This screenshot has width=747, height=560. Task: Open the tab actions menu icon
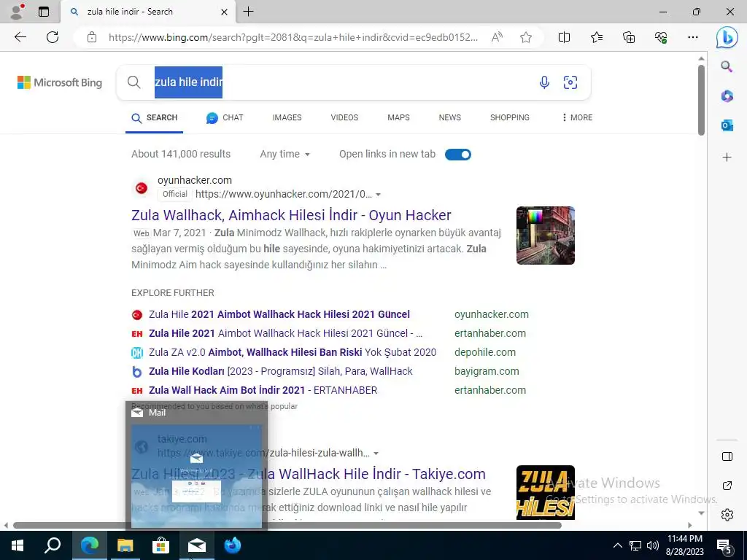44,12
